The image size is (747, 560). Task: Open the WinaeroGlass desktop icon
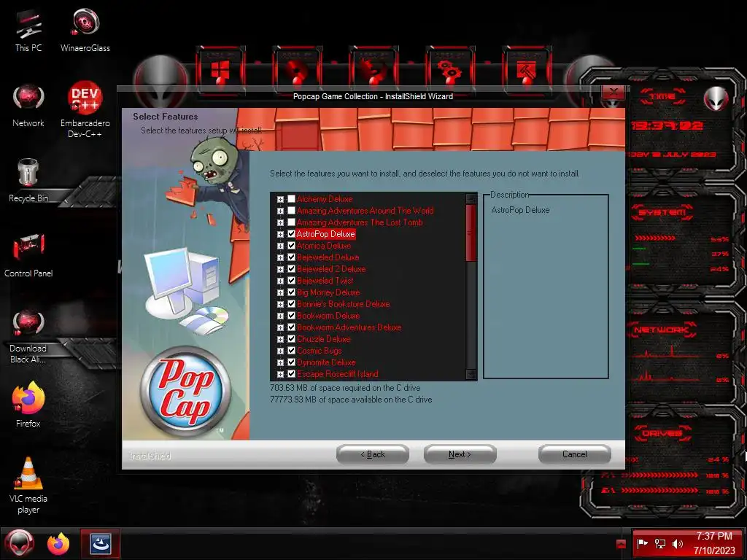85,31
